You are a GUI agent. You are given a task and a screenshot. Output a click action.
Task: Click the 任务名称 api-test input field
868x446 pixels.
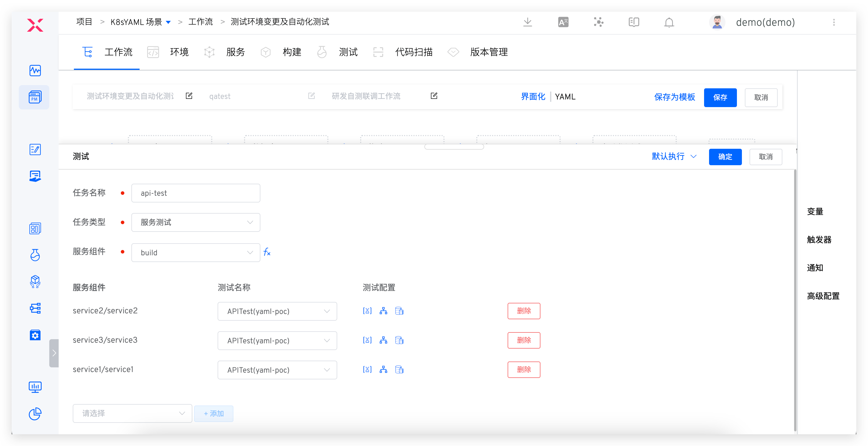(x=195, y=193)
